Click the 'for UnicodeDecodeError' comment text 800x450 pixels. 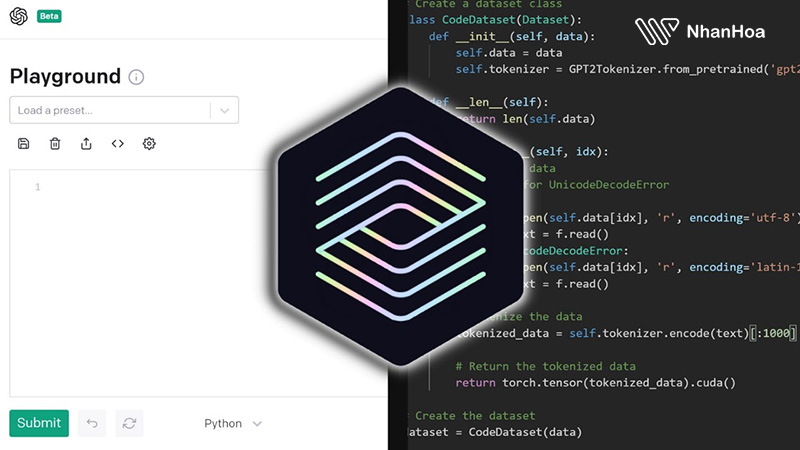(x=596, y=185)
